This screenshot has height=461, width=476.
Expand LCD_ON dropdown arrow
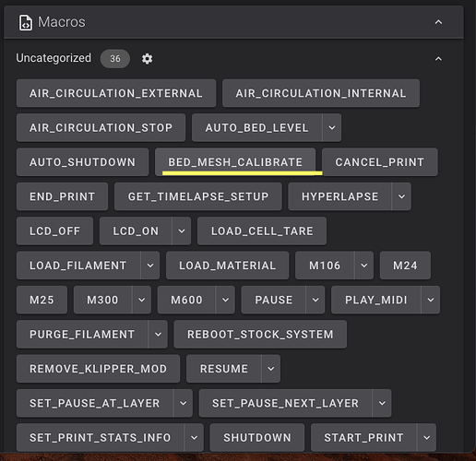pos(182,230)
